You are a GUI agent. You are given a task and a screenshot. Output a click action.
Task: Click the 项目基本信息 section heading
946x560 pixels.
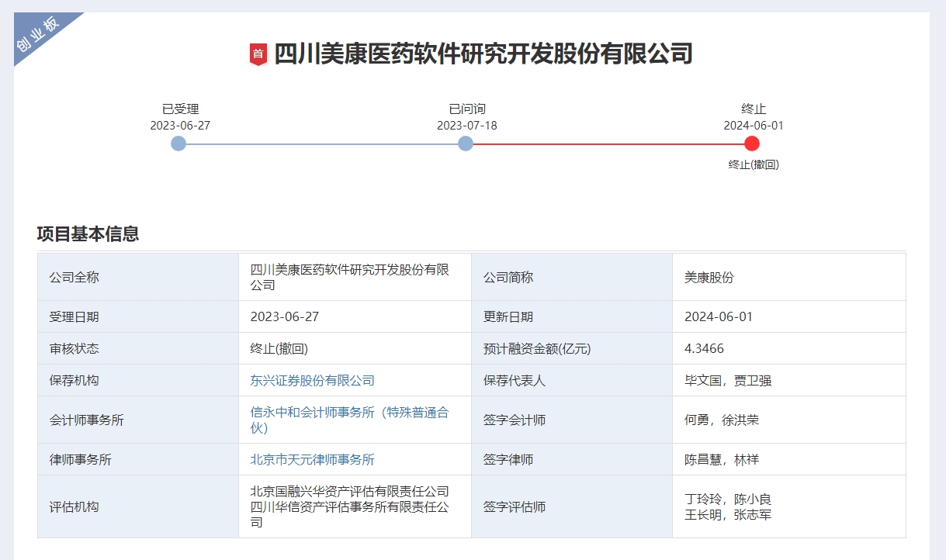88,234
